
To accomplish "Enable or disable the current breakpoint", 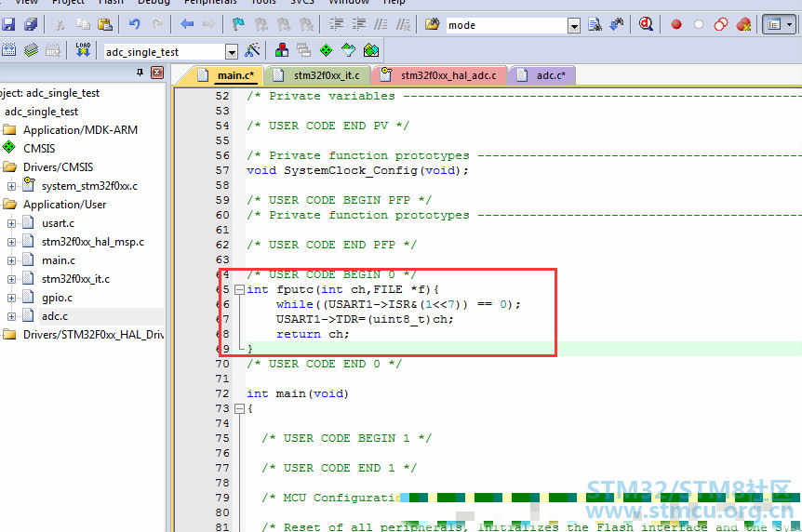I will pyautogui.click(x=698, y=24).
